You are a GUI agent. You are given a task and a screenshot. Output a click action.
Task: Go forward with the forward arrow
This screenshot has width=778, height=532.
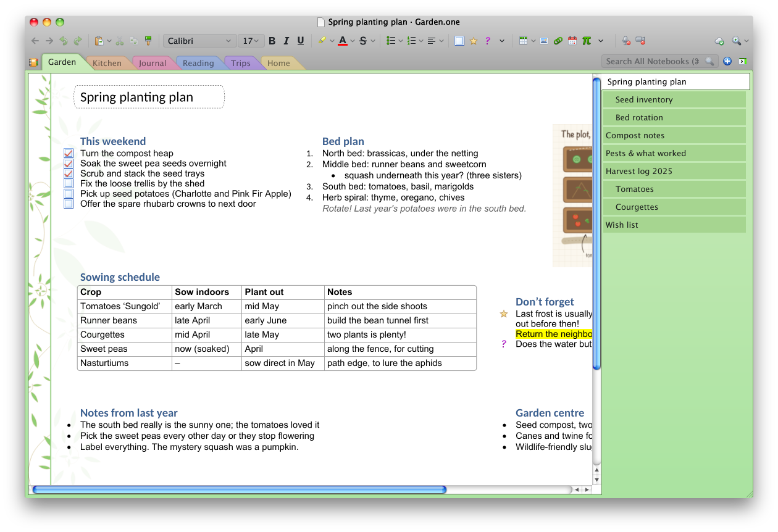point(49,41)
